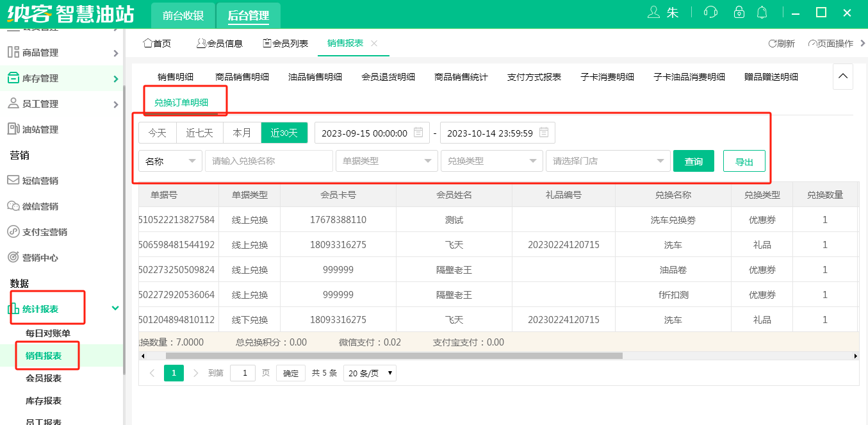The image size is (868, 425).
Task: Click the user profile icon
Action: coord(653,13)
